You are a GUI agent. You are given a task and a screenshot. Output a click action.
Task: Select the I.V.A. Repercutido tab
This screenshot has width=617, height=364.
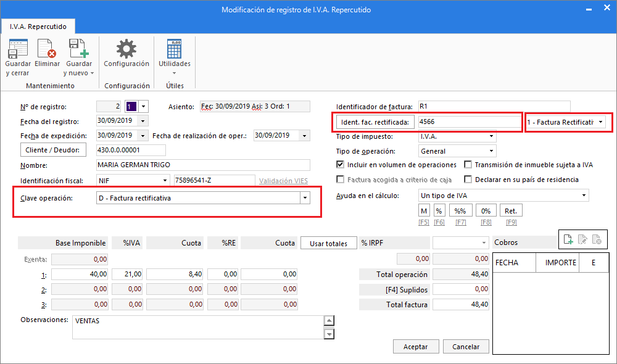click(38, 27)
